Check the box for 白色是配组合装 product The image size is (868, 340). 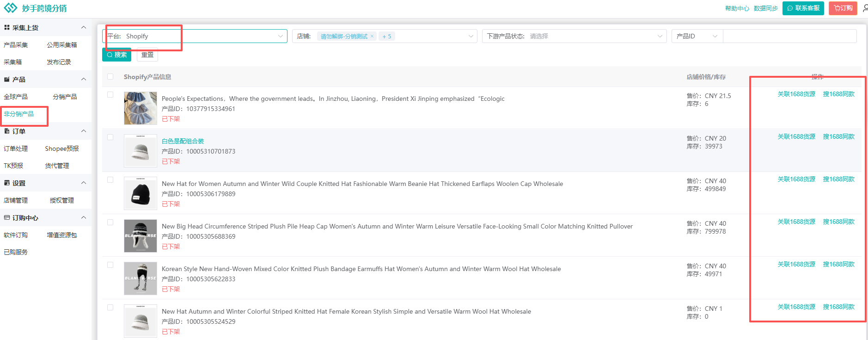(110, 137)
